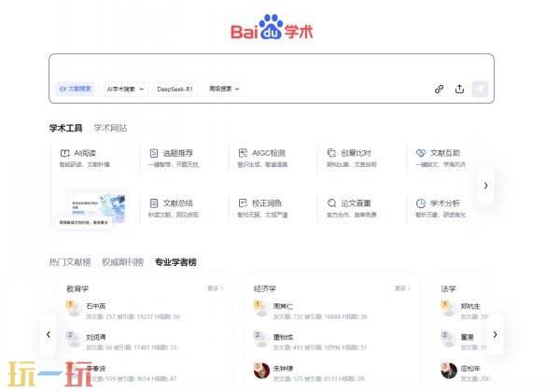Click 更多 link in the 教育学 card

pyautogui.click(x=216, y=288)
